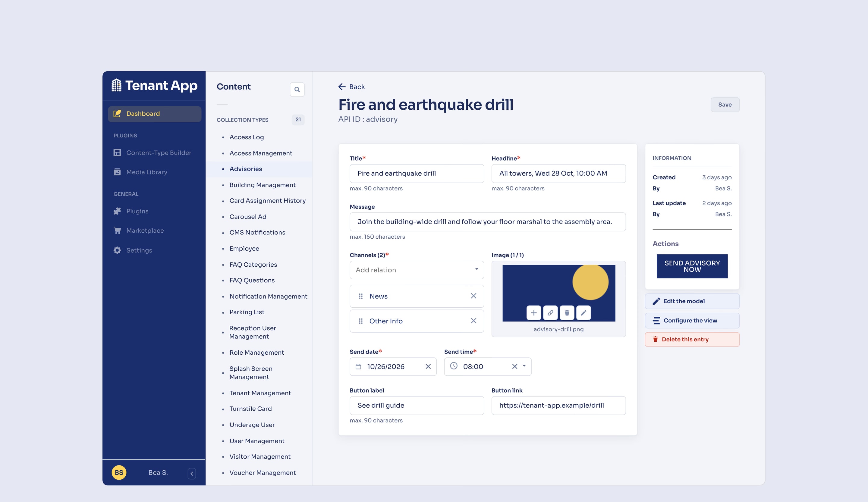Clear the send date value
The width and height of the screenshot is (868, 502).
click(428, 366)
